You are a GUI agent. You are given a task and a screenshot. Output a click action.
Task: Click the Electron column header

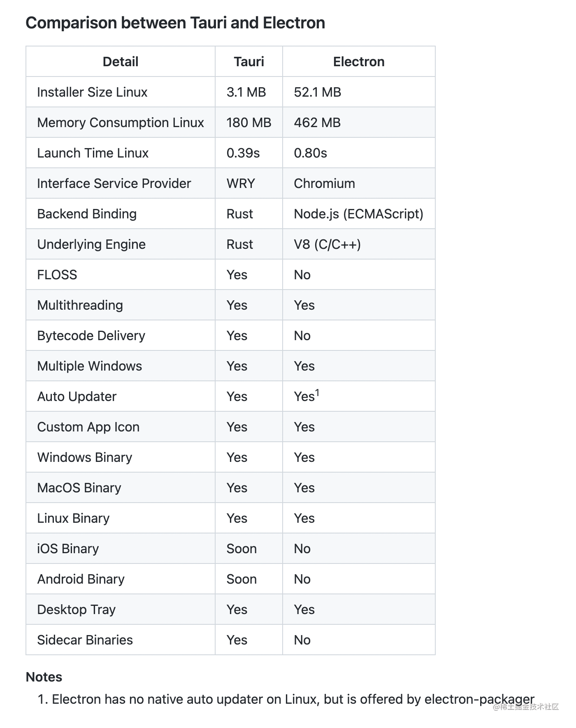[x=358, y=62]
